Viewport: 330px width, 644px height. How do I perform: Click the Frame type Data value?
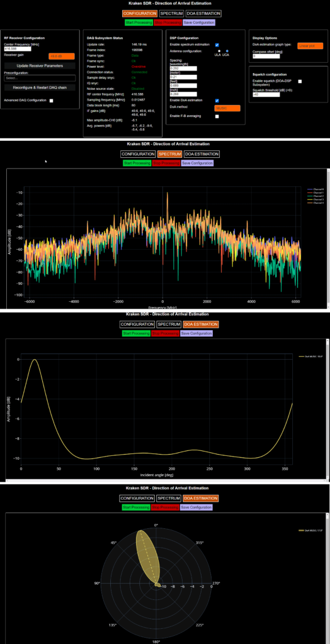[135, 55]
